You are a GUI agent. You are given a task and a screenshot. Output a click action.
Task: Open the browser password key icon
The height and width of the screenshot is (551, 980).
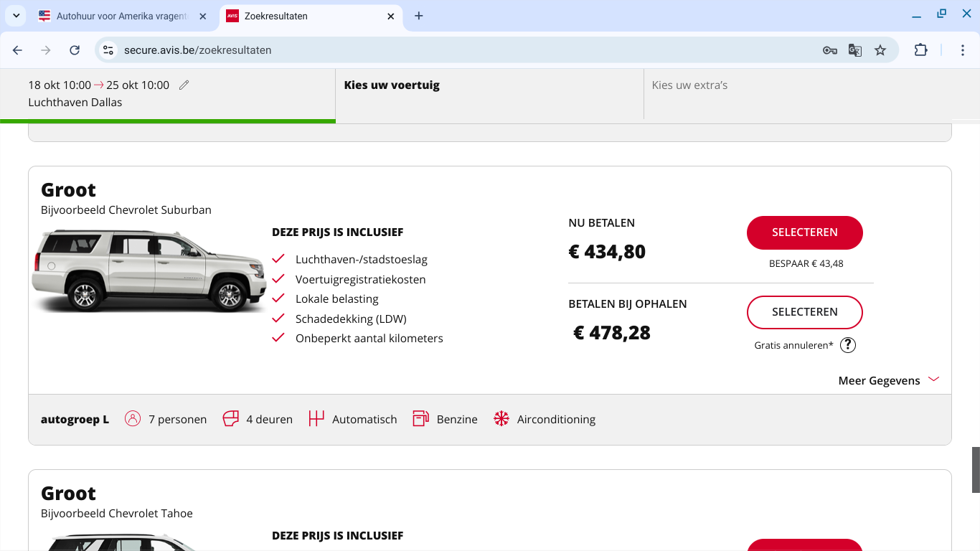(830, 50)
